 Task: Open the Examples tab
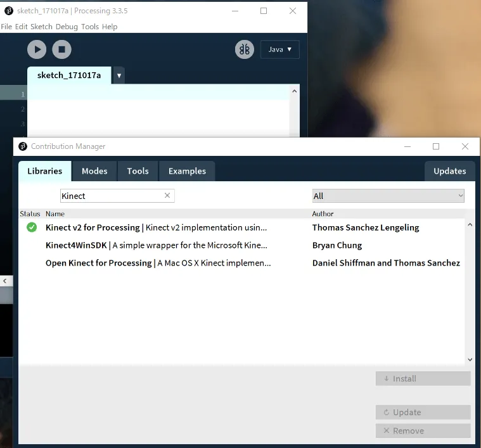[187, 171]
